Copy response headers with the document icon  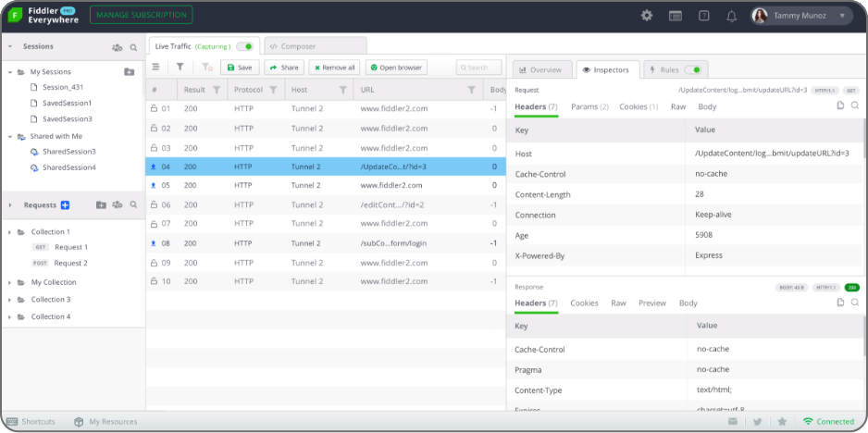pyautogui.click(x=840, y=302)
